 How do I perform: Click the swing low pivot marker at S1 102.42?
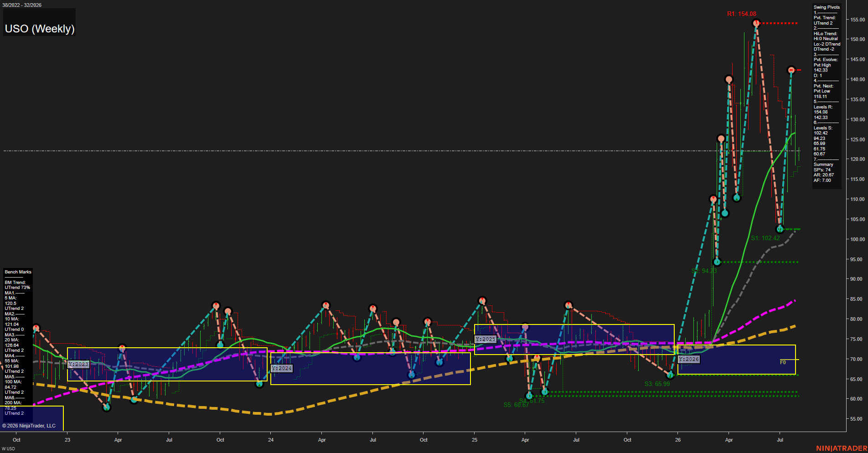[780, 229]
